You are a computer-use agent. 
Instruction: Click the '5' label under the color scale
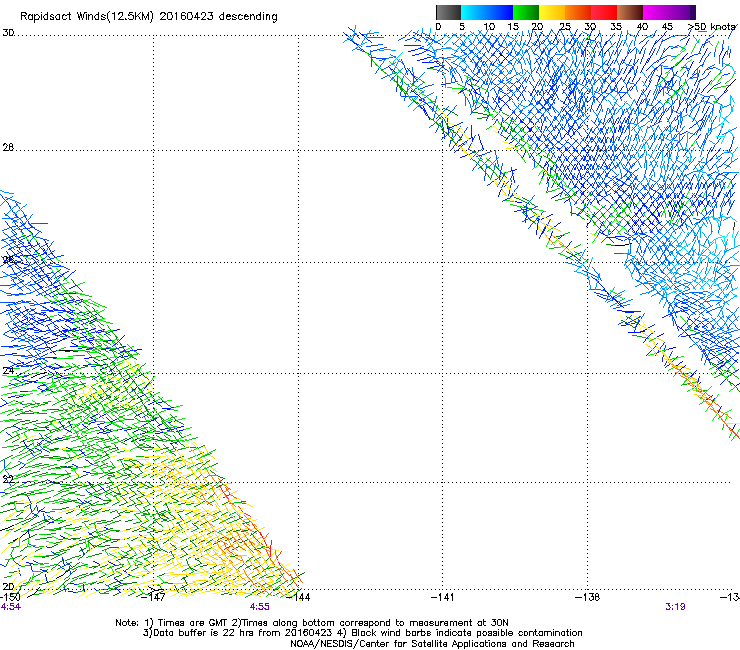[x=462, y=27]
